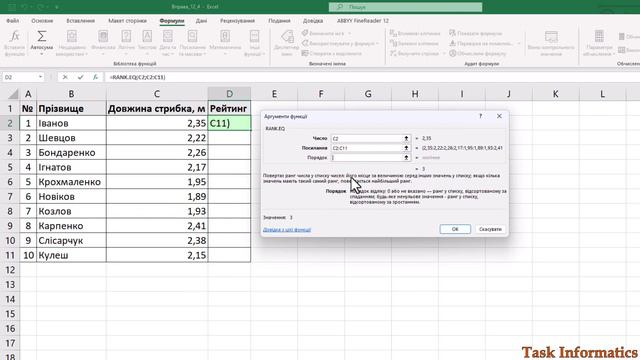Screen dimensions: 640x360
Task: Expand the remove arrows dropdown arrow
Action: (444, 53)
